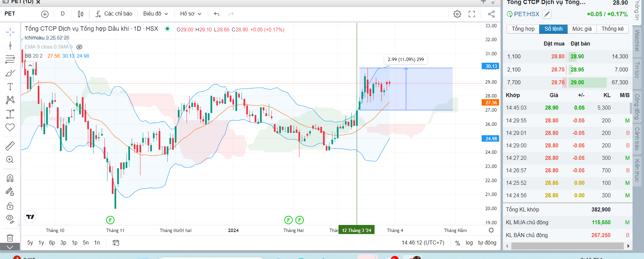
Task: Collapse the bottom panel chevron in left toolbar
Action: (10, 247)
